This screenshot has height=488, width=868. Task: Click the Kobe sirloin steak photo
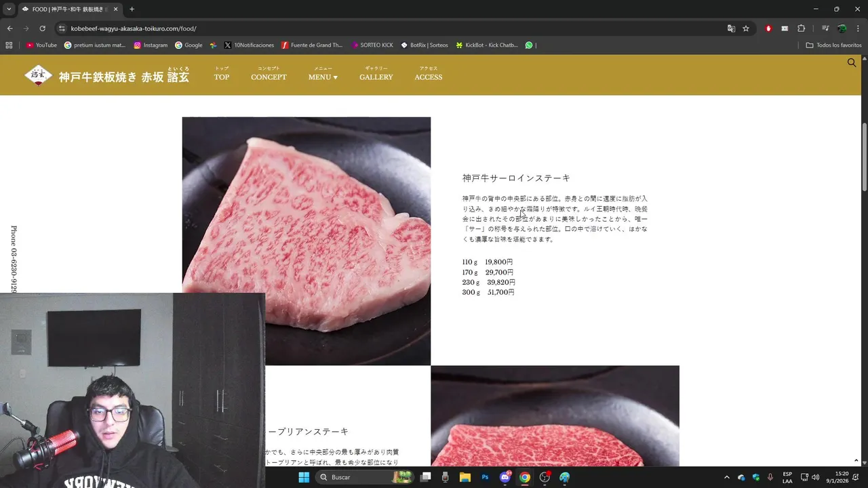pyautogui.click(x=306, y=241)
